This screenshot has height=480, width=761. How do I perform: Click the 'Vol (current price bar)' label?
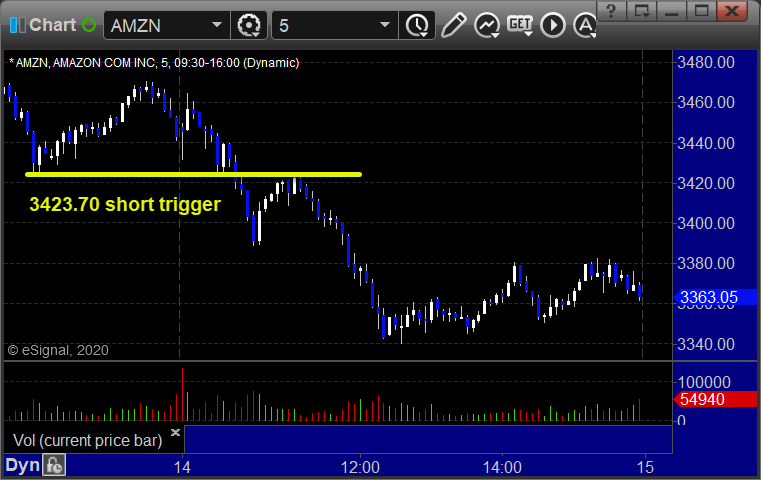(x=87, y=440)
